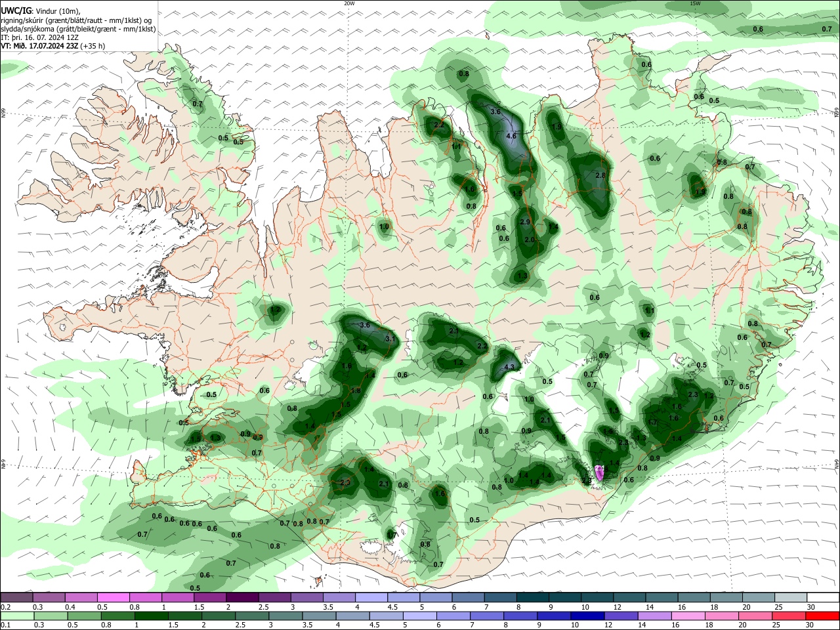Image resolution: width=840 pixels, height=630 pixels.
Task: Select the 15W longitude label at top
Action: [696, 3]
